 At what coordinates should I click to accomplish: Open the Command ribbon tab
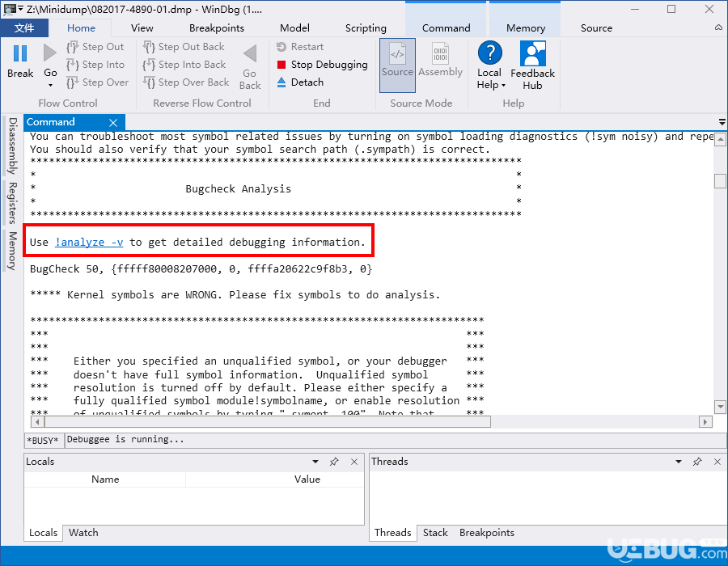(446, 27)
